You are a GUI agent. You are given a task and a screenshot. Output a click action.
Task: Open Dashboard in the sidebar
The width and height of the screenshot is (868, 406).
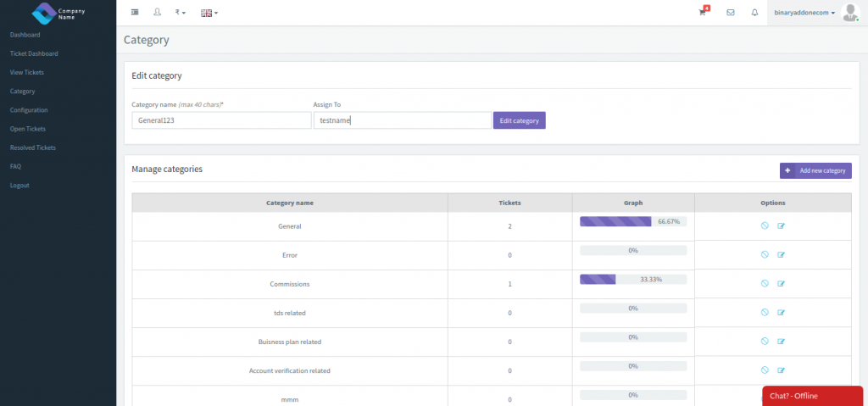[25, 35]
